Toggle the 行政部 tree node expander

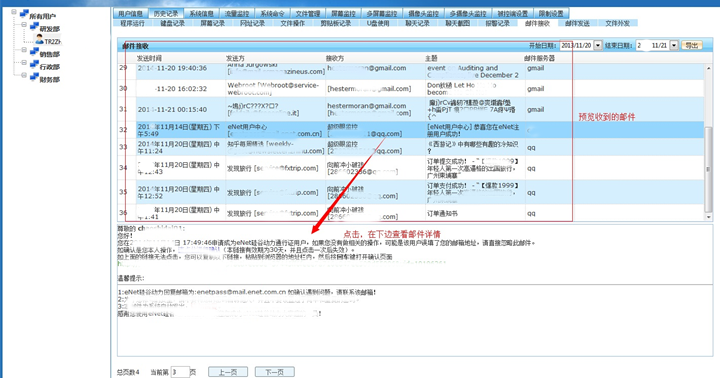tap(24, 62)
